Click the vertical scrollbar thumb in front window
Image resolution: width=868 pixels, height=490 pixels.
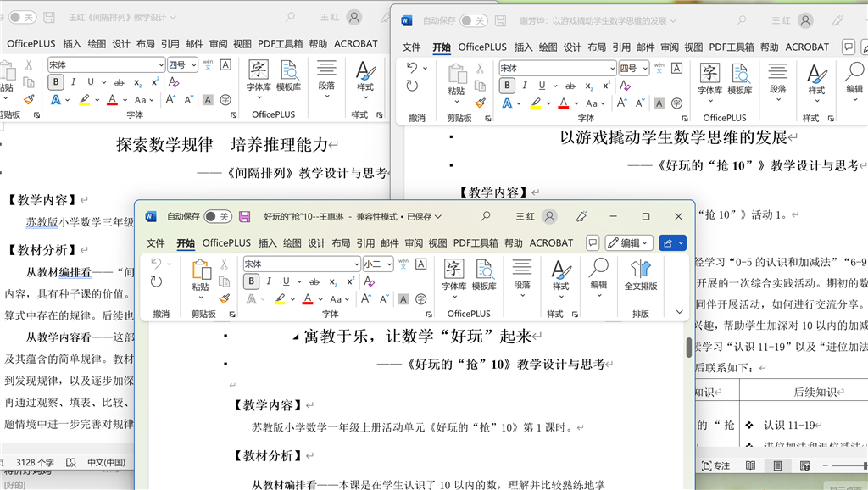point(689,348)
